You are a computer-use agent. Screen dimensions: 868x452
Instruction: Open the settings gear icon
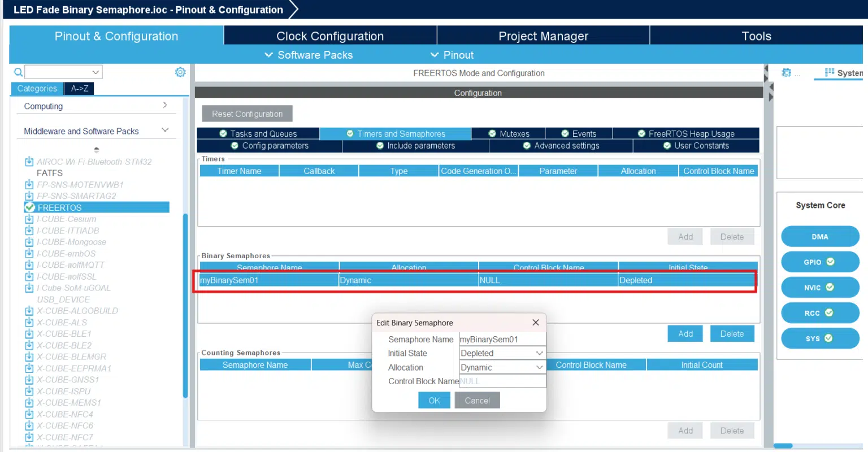click(180, 72)
